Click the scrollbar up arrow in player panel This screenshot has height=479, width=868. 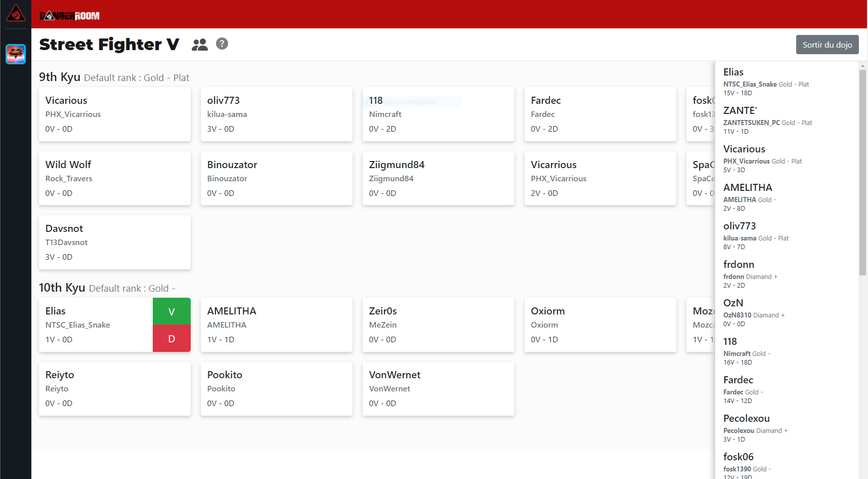pyautogui.click(x=863, y=66)
